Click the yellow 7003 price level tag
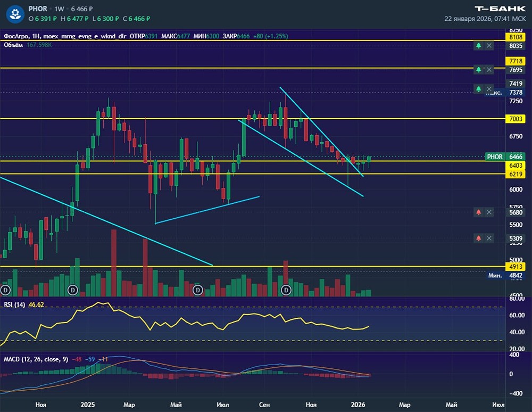This screenshot has height=412, width=532. [x=516, y=119]
